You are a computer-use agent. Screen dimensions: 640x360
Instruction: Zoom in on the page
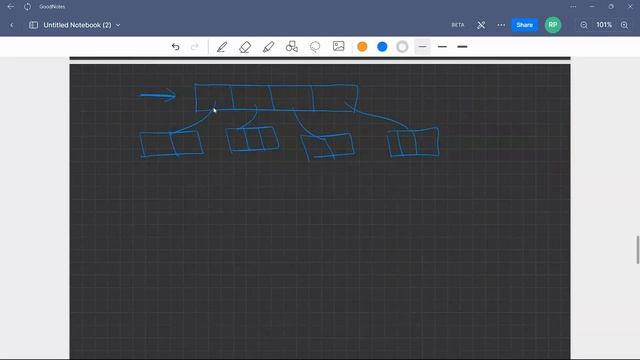coord(624,25)
